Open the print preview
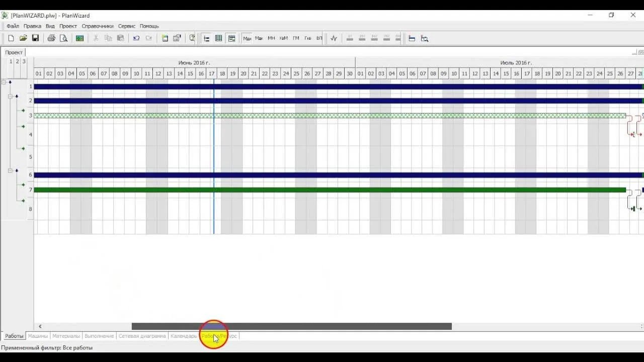 [x=63, y=38]
